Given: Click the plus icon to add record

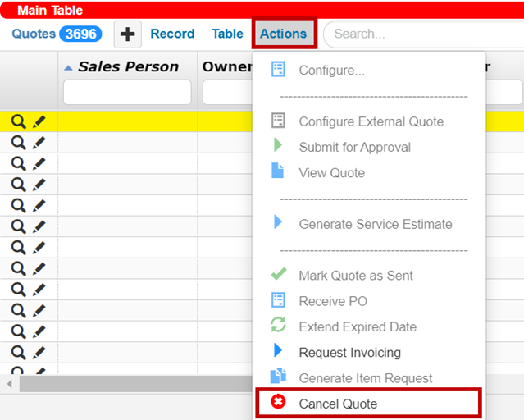Looking at the screenshot, I should point(127,34).
